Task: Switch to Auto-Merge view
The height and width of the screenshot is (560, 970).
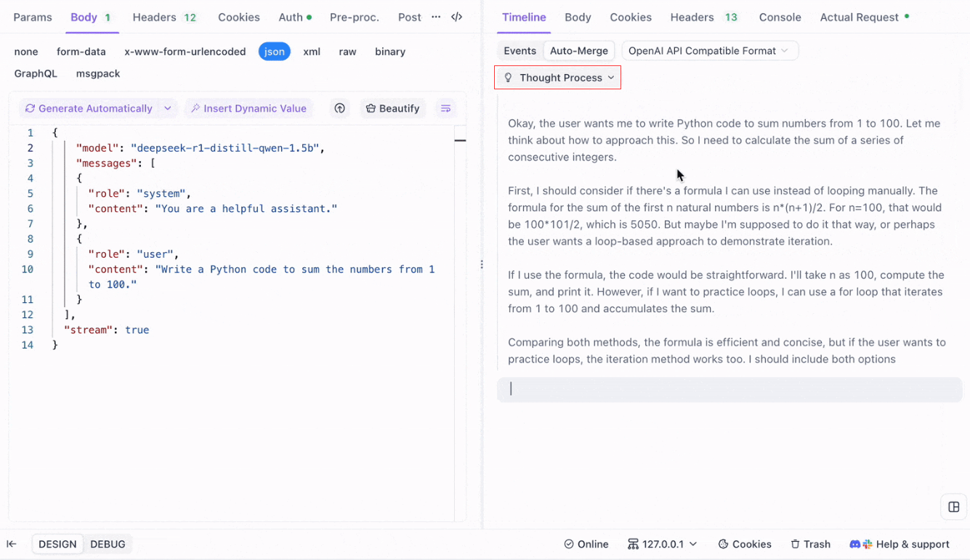Action: point(579,51)
